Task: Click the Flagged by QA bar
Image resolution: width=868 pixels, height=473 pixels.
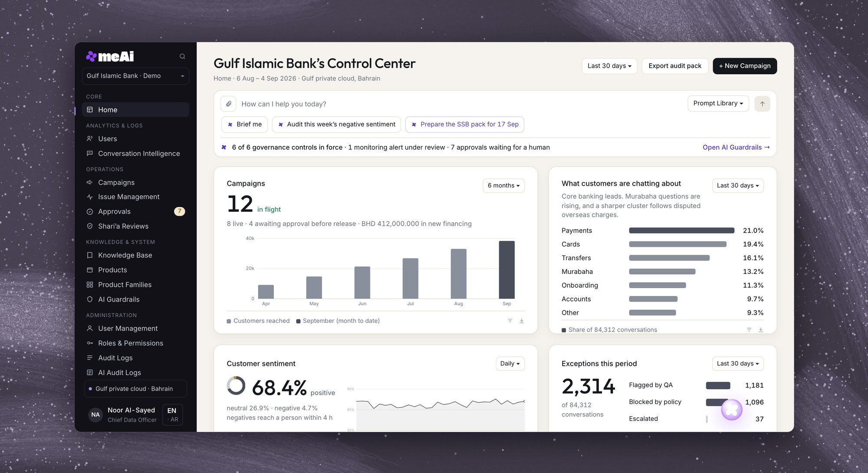Action: coord(718,385)
